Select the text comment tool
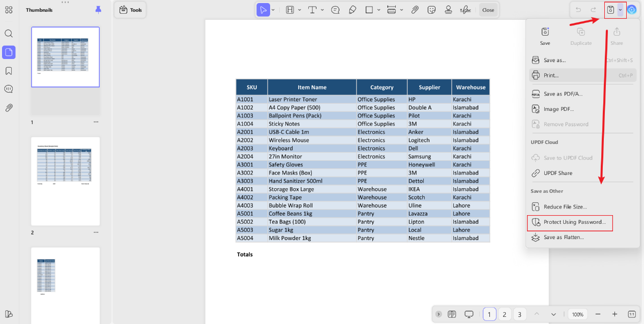 (313, 10)
